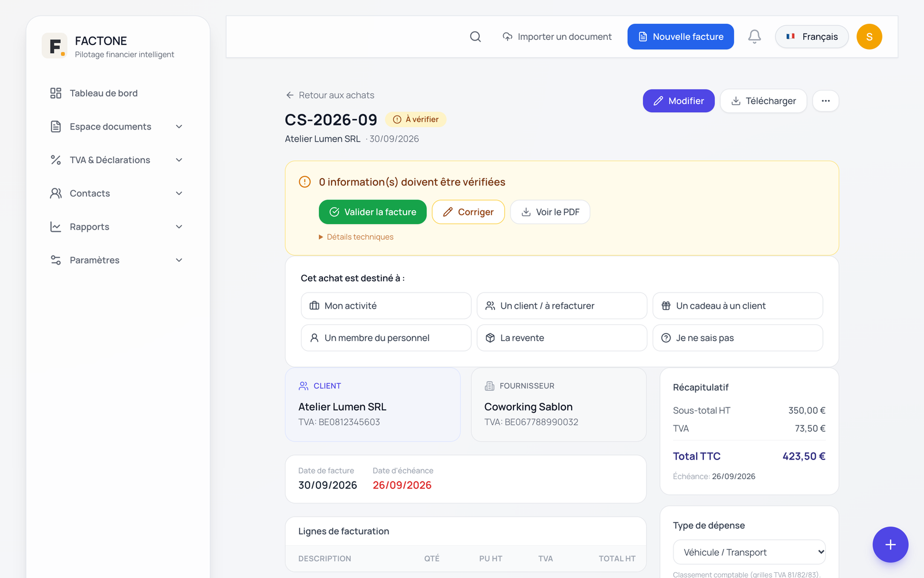Open TVA & Déclarations menu item

click(118, 160)
